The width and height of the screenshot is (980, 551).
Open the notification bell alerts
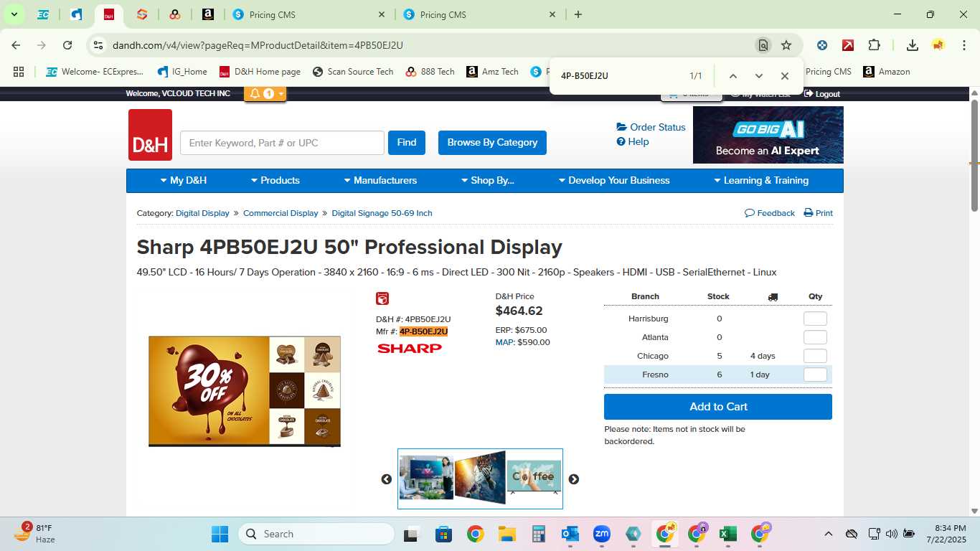click(265, 94)
